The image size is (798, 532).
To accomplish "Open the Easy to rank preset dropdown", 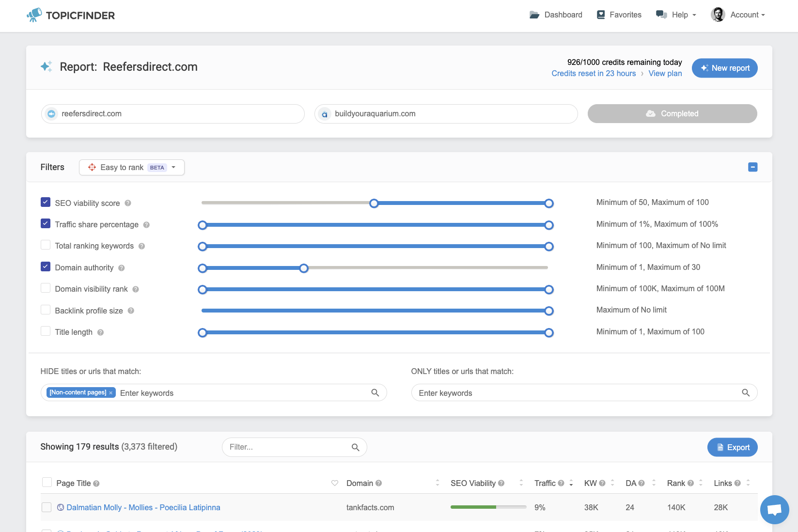I will tap(132, 167).
